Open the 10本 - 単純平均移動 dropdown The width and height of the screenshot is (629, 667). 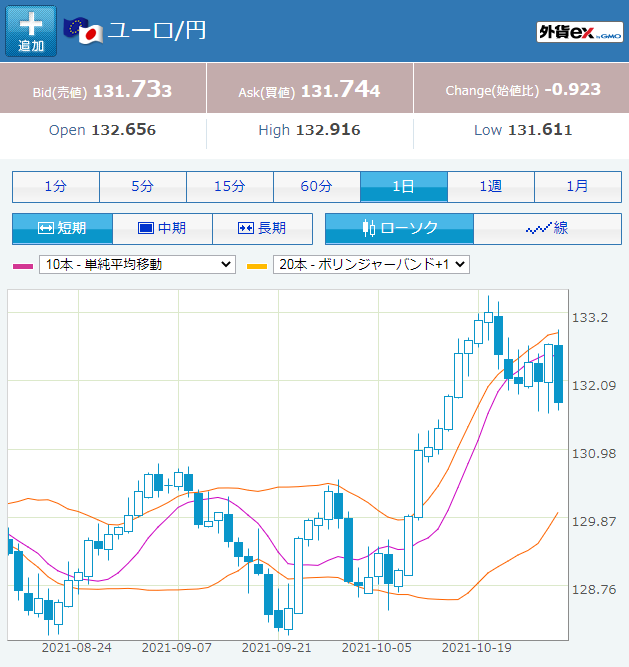[x=137, y=265]
